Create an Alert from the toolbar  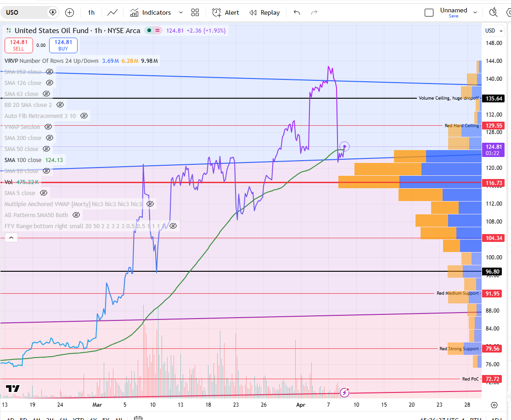tap(225, 13)
